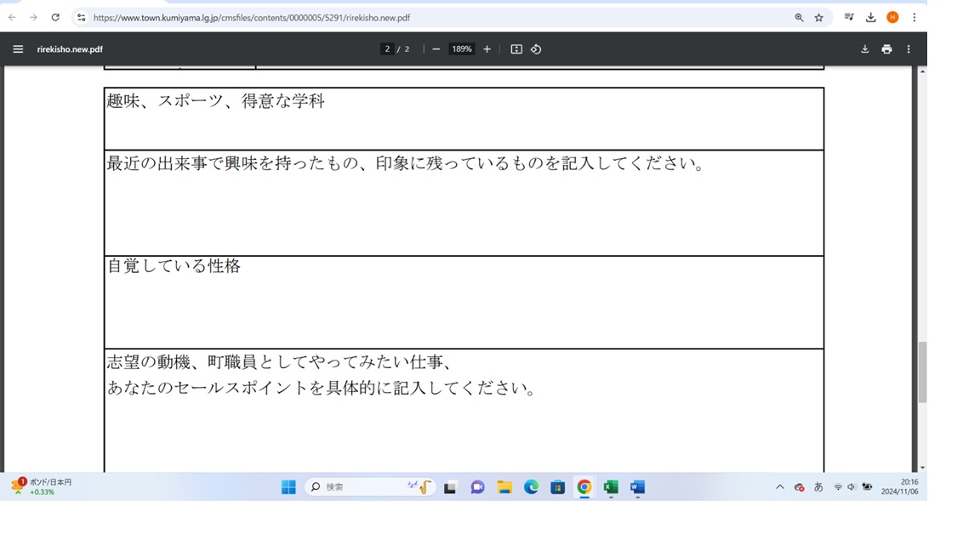Screen dimensions: 980x551
Task: Open Chrome downloads icon in toolbar
Action: click(870, 17)
